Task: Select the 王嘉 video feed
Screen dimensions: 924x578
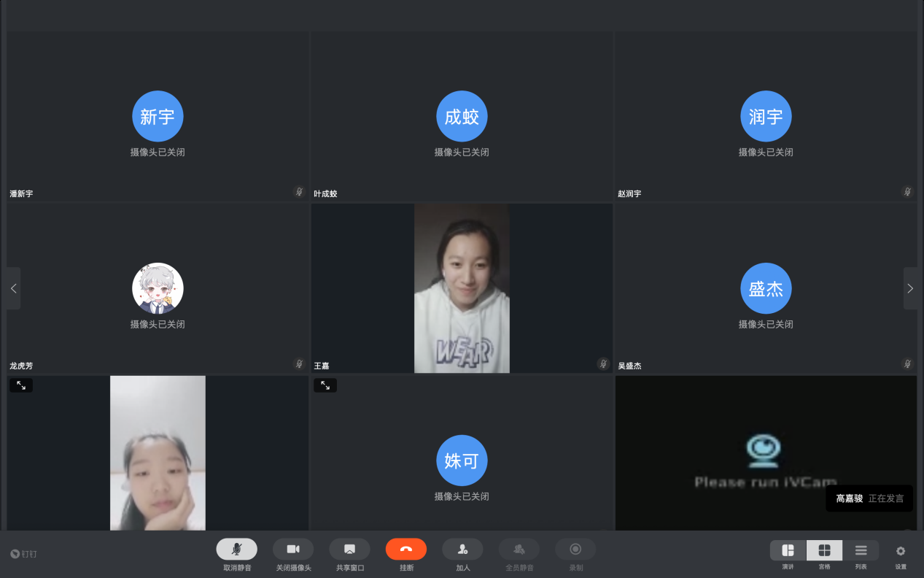Action: pyautogui.click(x=462, y=288)
